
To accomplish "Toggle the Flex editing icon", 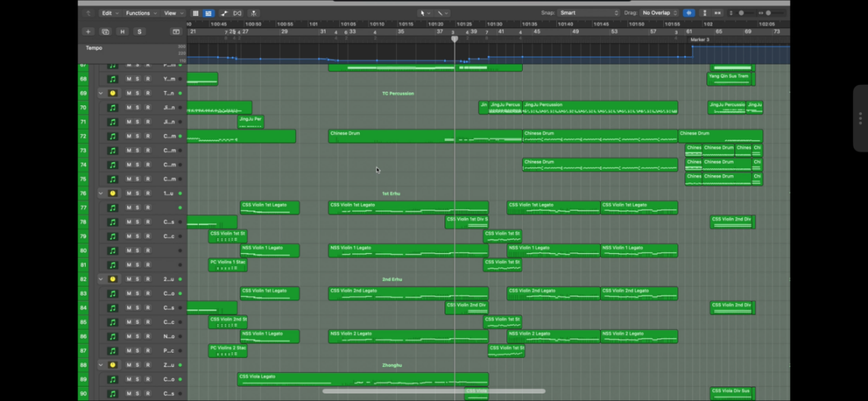I will click(x=237, y=13).
